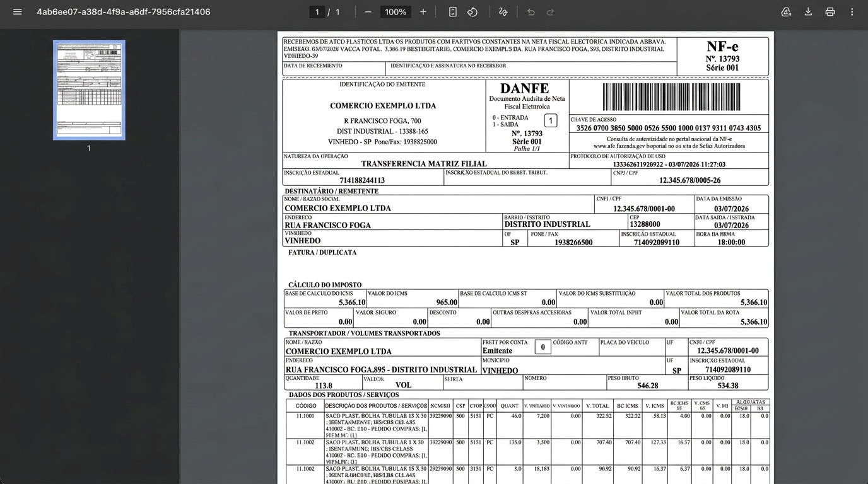The width and height of the screenshot is (868, 484).
Task: Select page 1 thumbnail
Action: (89, 90)
